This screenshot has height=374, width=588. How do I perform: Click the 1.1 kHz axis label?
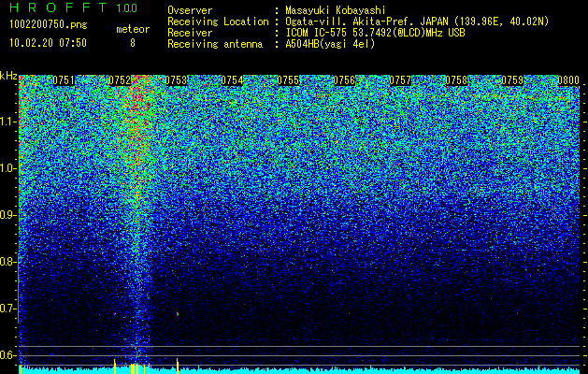(x=8, y=122)
